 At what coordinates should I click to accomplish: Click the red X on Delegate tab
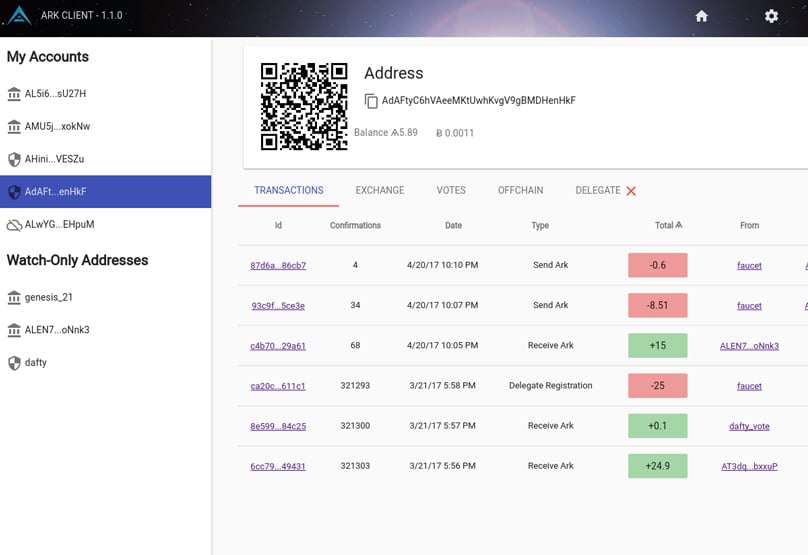click(x=631, y=191)
